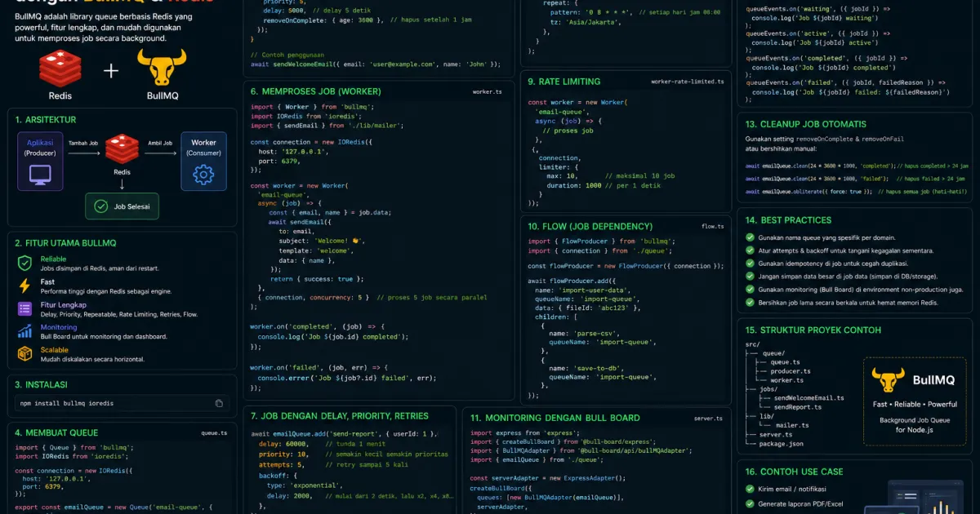Select producer.ts in the project tree
The height and width of the screenshot is (514, 980).
point(791,371)
